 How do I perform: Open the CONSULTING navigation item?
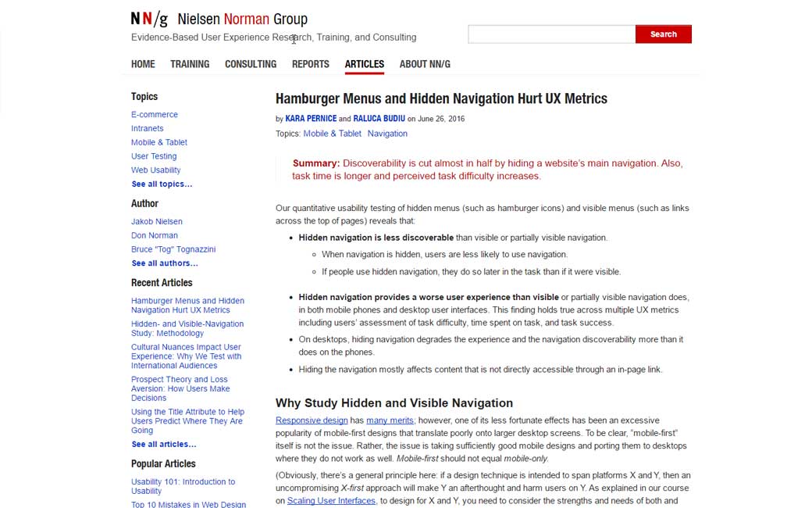pyautogui.click(x=251, y=64)
